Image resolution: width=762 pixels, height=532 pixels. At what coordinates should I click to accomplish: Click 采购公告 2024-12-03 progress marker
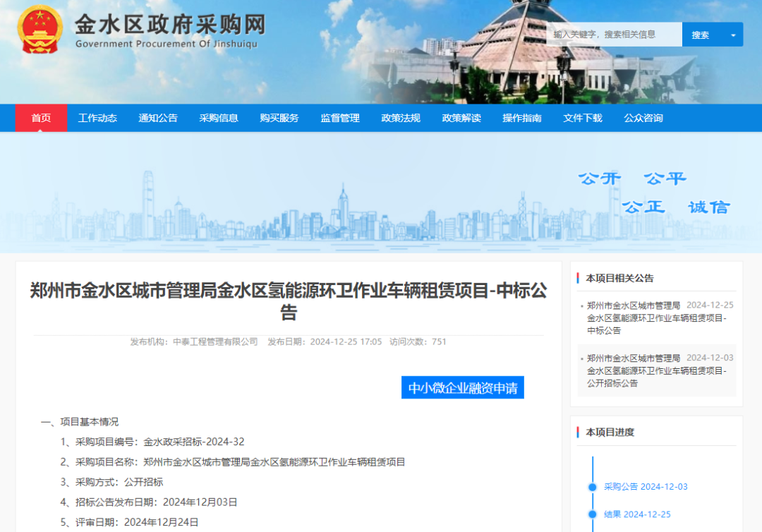tap(646, 487)
